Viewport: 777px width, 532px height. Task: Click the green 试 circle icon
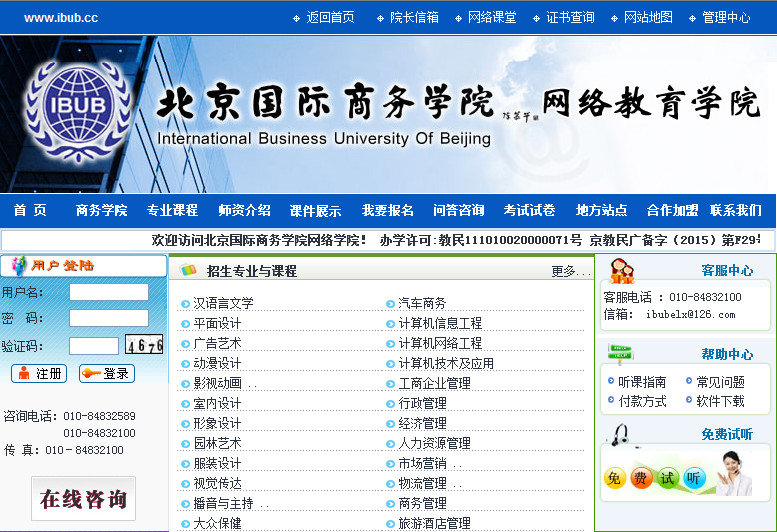point(667,478)
